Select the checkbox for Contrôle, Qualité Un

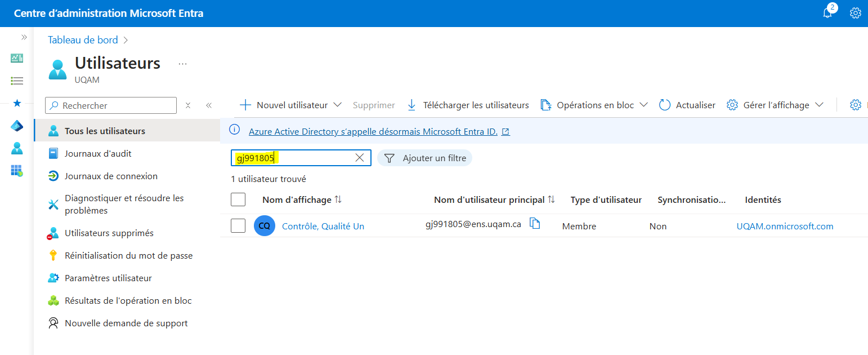click(238, 226)
